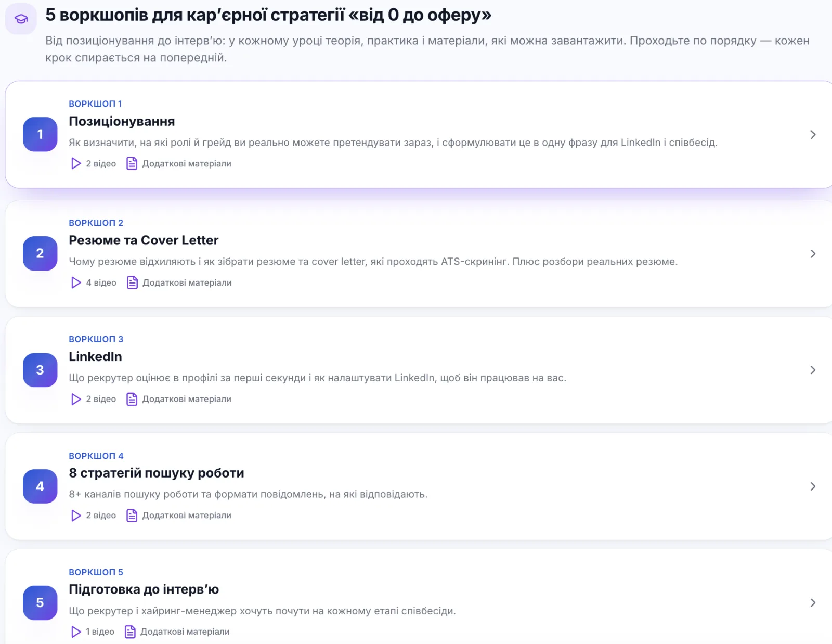Click the ВОРКШОП 1 label
The width and height of the screenshot is (832, 644).
95,104
